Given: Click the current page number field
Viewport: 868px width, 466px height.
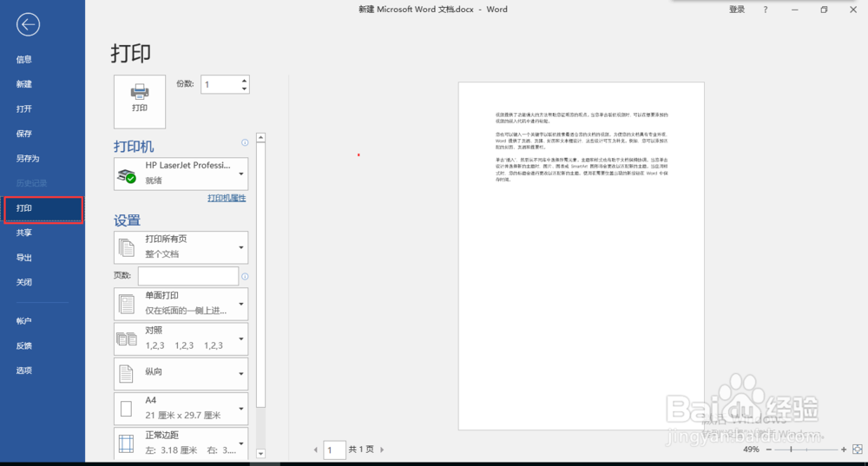Looking at the screenshot, I should pos(334,450).
